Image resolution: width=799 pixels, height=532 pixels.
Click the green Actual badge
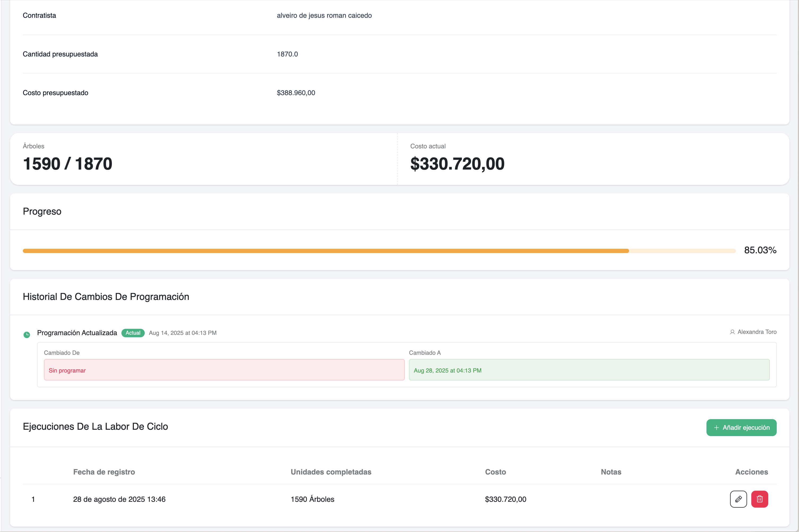coord(133,333)
